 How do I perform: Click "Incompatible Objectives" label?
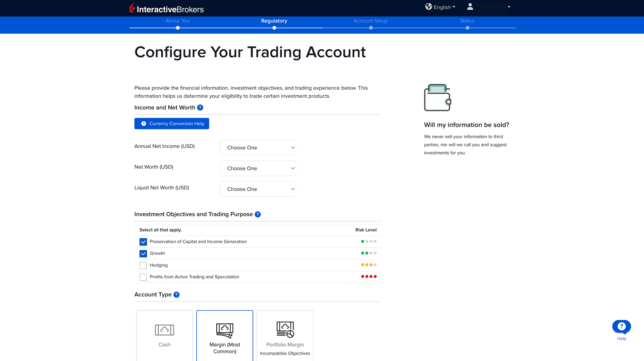285,353
